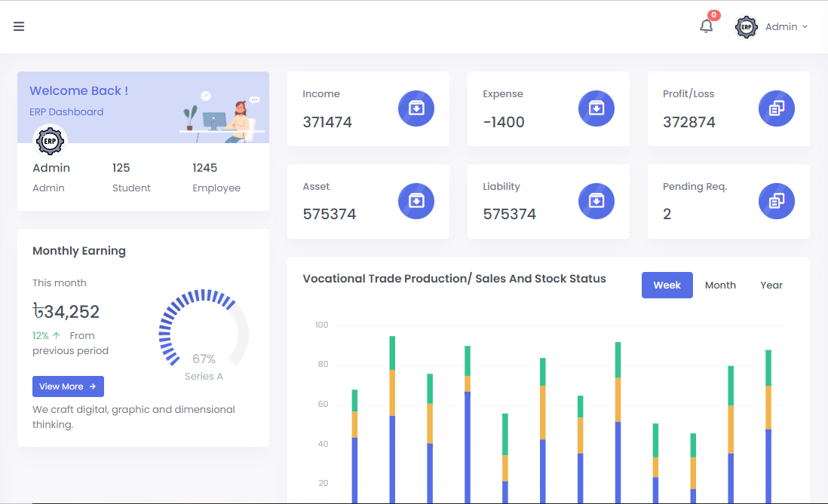Click the Student count 125
The height and width of the screenshot is (504, 828).
(x=121, y=168)
